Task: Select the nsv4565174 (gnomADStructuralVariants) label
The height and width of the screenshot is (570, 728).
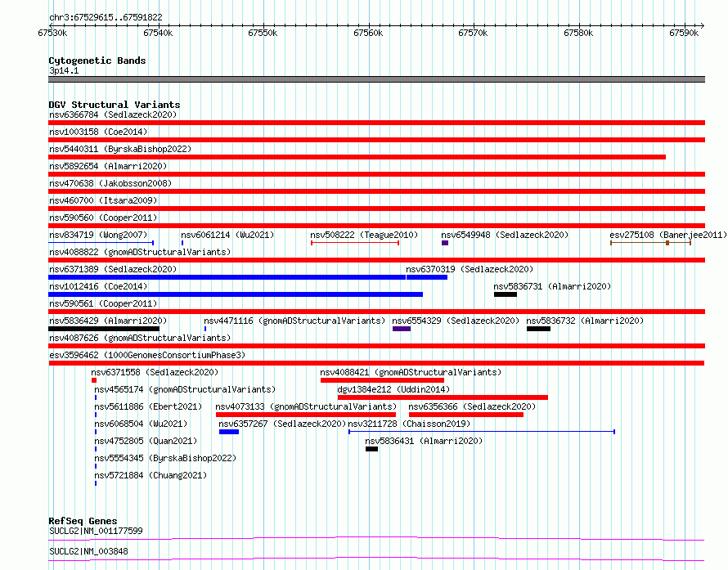Action: pyautogui.click(x=185, y=389)
